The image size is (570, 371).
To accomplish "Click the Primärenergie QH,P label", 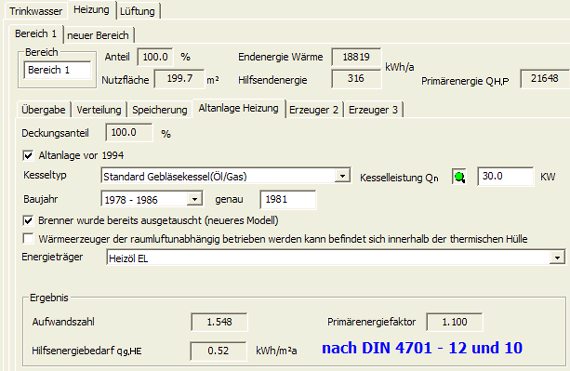I will (x=465, y=81).
